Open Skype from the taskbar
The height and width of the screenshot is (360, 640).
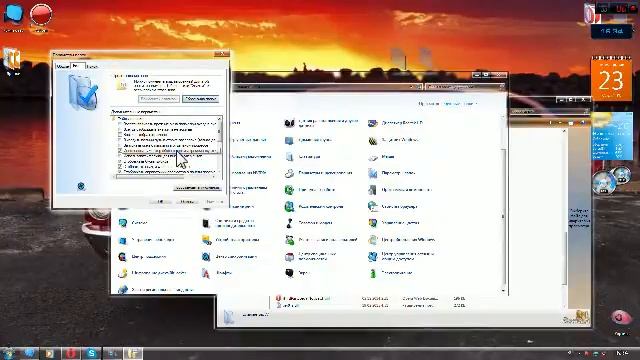tap(92, 353)
